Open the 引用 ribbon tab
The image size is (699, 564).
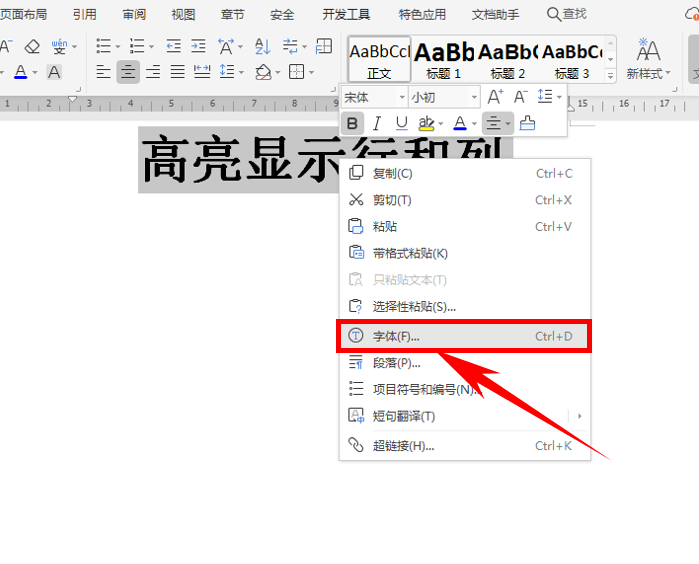click(85, 15)
